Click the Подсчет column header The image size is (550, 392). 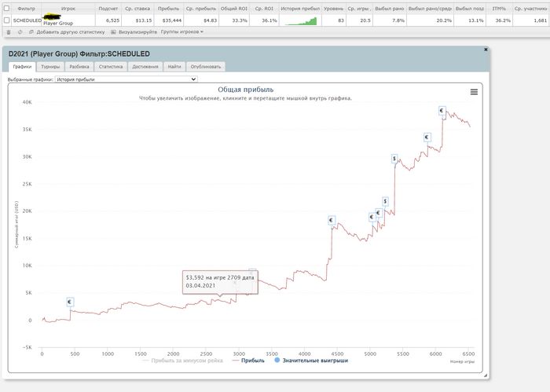(108, 9)
